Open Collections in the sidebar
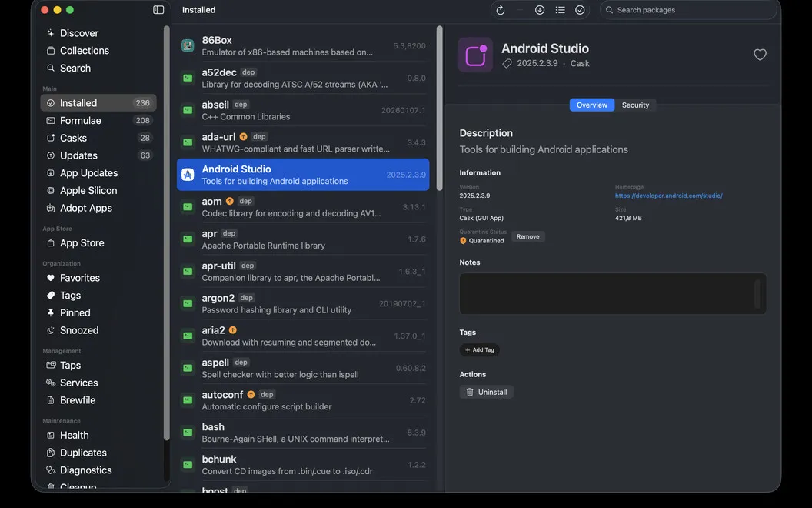This screenshot has height=508, width=812. point(98,51)
